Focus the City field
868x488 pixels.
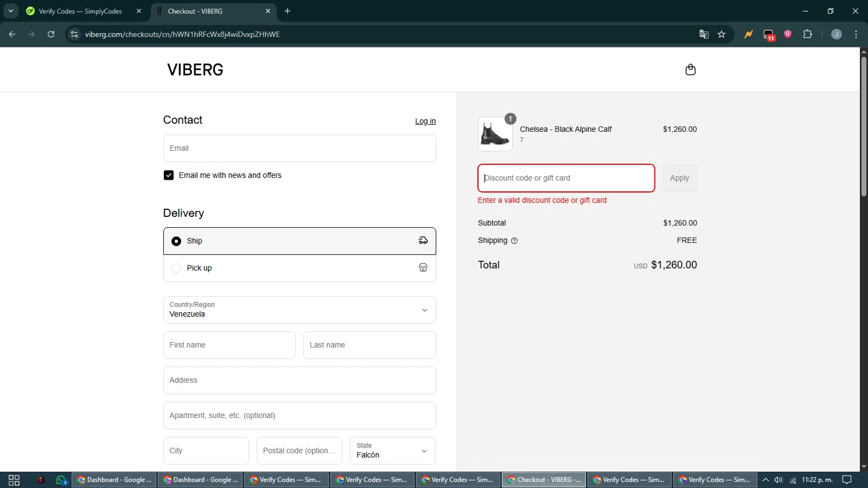click(x=205, y=450)
